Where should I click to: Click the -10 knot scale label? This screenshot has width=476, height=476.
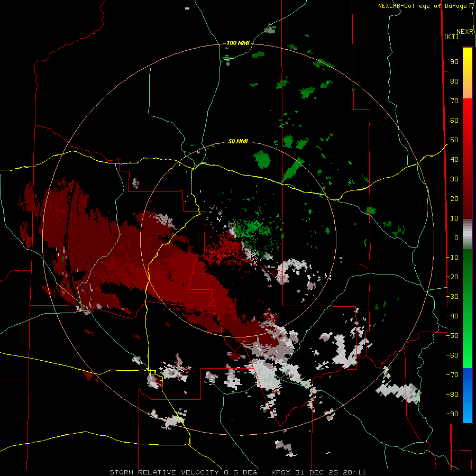pos(452,258)
